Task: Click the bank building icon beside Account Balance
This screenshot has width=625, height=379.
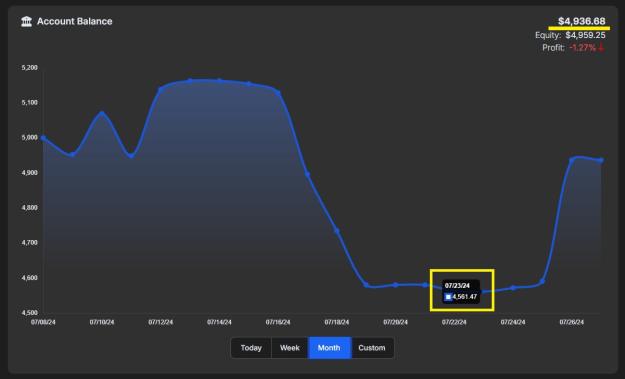Action: [26, 22]
